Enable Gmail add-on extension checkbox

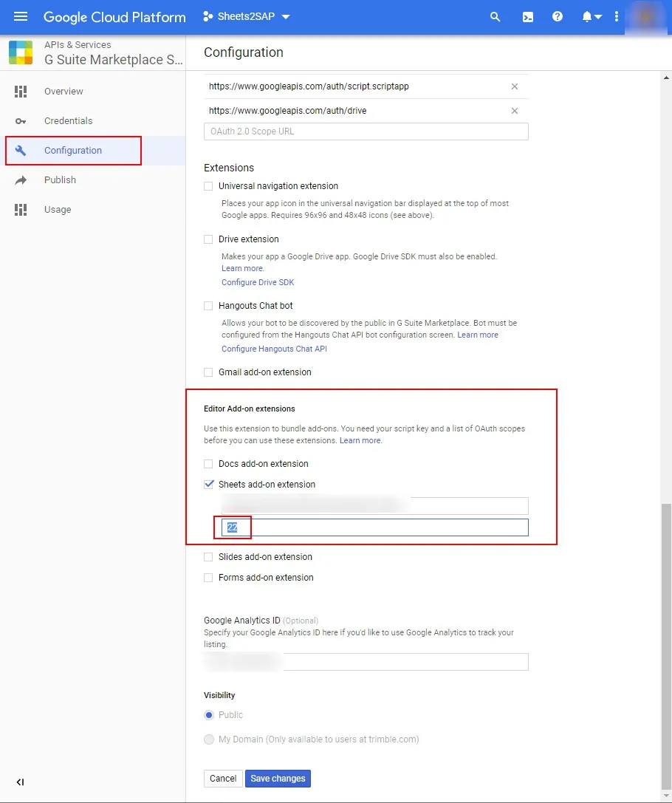click(x=208, y=372)
